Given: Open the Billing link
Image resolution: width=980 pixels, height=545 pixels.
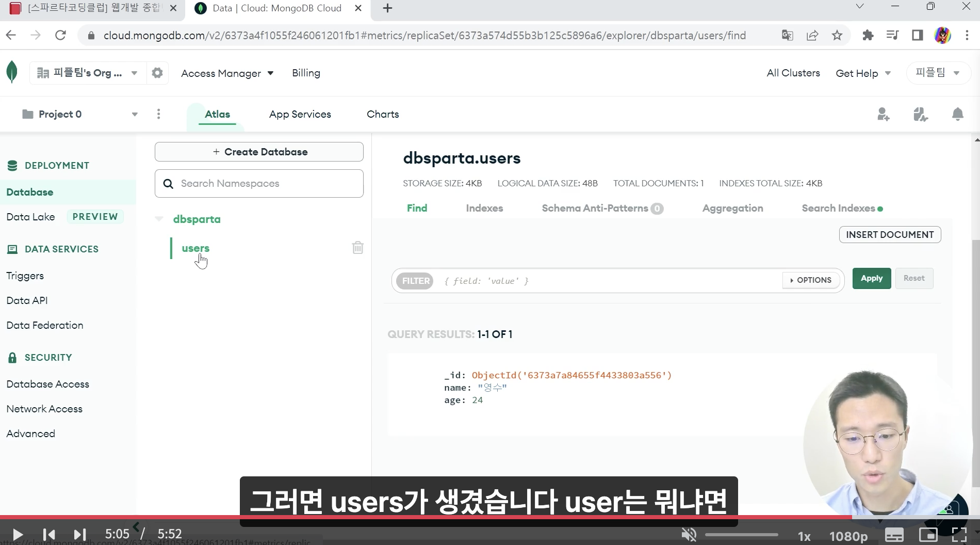Looking at the screenshot, I should [306, 73].
